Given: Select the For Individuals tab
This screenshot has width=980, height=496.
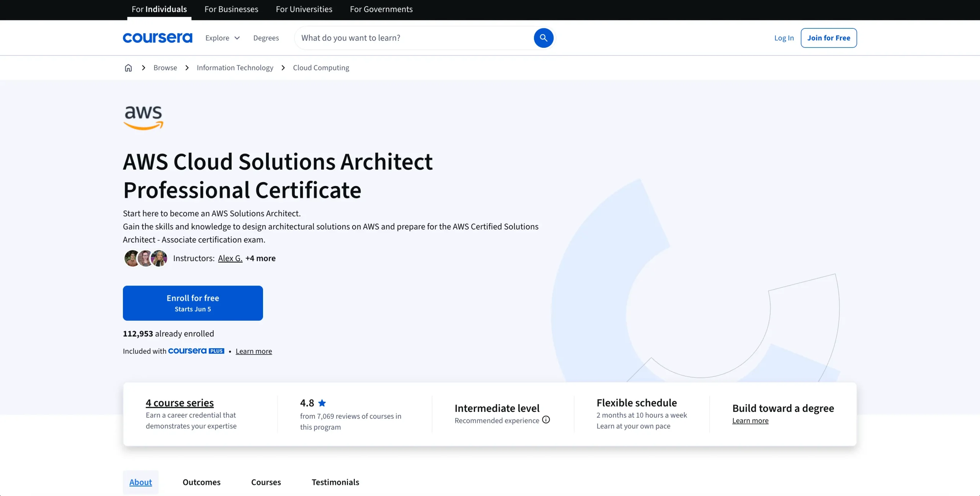Looking at the screenshot, I should click(x=159, y=10).
